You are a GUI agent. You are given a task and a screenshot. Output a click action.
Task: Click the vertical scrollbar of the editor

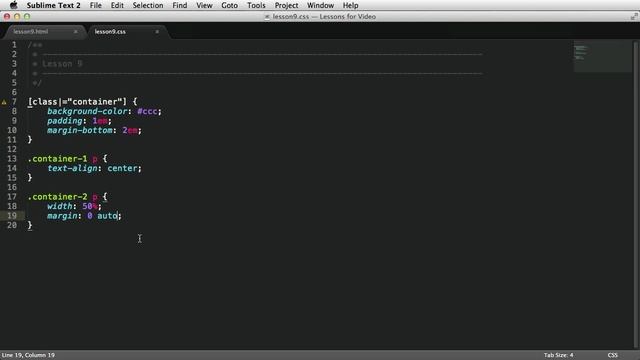[x=636, y=194]
